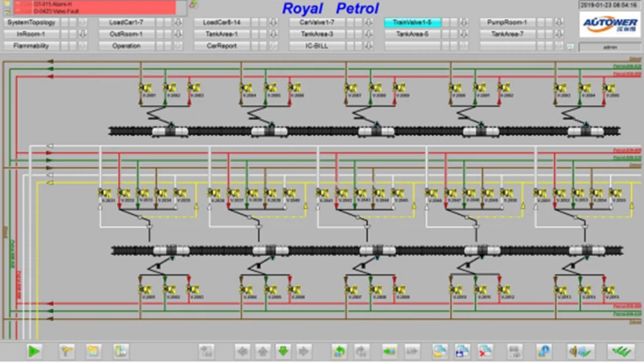
Task: Click the speaker alarm sound icon
Action: point(581,351)
